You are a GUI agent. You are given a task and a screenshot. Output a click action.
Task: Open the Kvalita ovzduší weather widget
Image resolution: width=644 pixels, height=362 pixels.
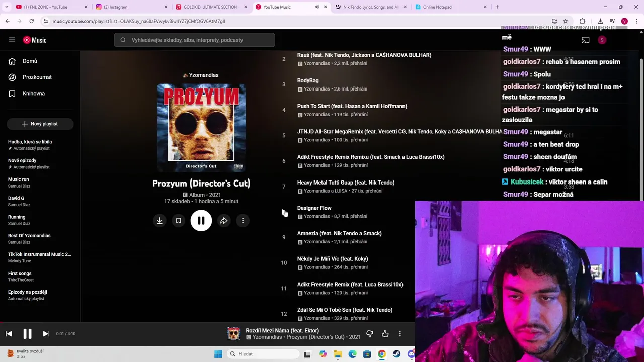pyautogui.click(x=25, y=354)
